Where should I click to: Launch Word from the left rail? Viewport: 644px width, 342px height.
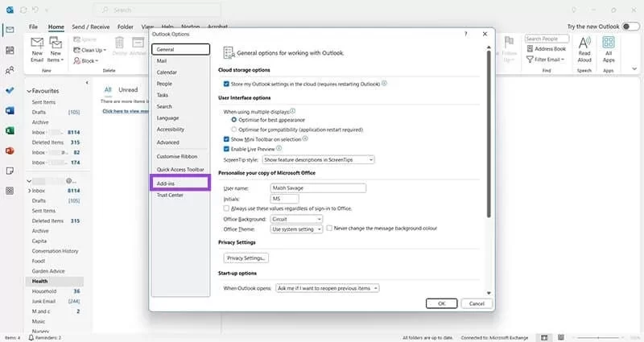coord(10,110)
